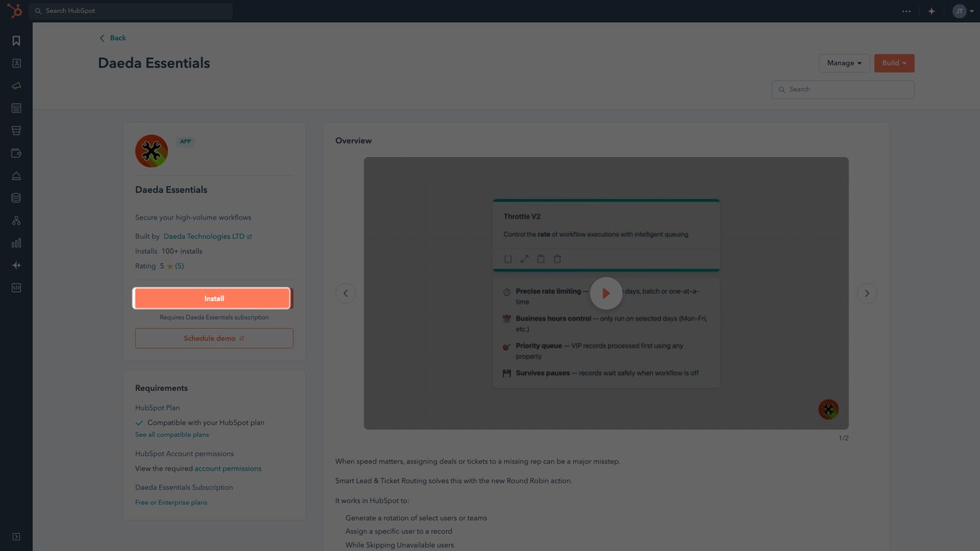980x551 pixels.
Task: Click the Requirements heading
Action: (161, 388)
